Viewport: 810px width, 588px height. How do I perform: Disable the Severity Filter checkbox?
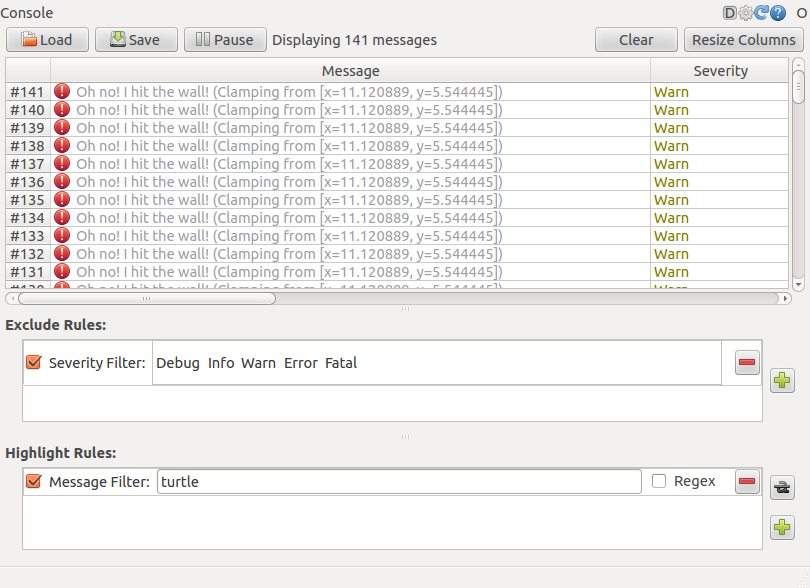[34, 363]
